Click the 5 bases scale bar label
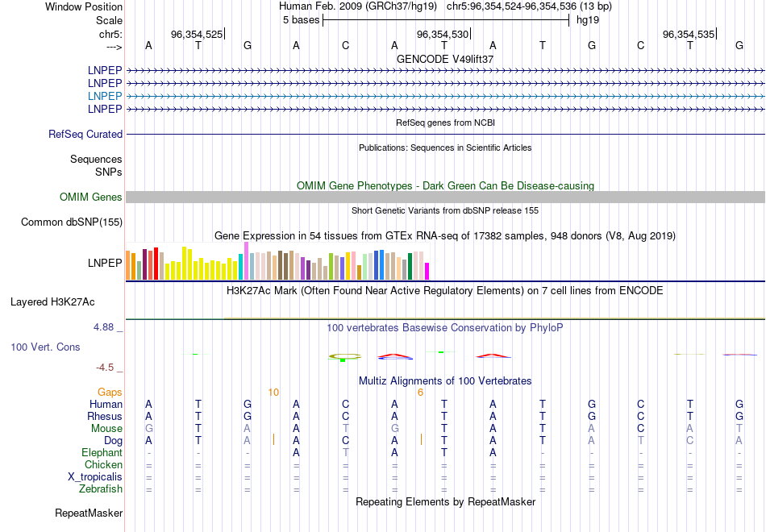Viewport: 766px width, 532px height. tap(301, 20)
